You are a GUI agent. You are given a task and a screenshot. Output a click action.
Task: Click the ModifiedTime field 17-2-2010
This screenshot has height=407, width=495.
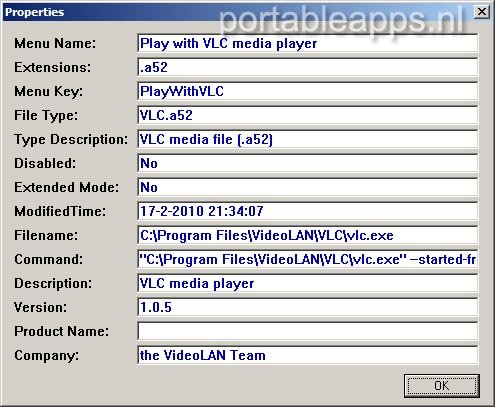308,211
